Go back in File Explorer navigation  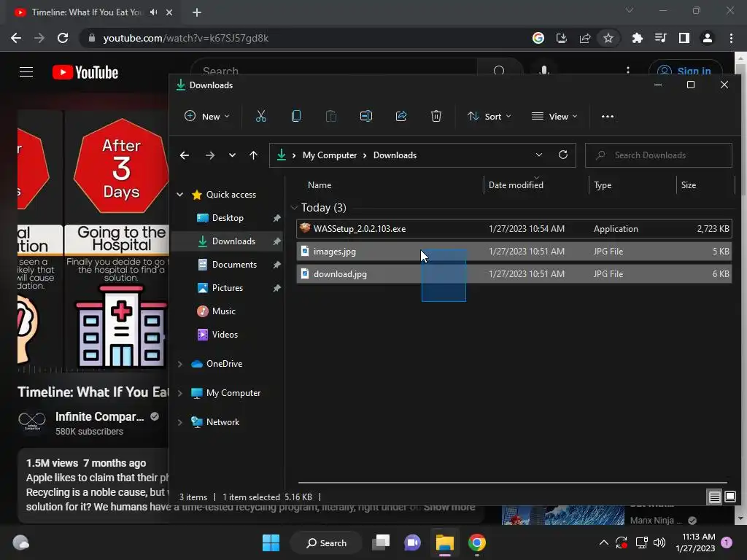(185, 155)
